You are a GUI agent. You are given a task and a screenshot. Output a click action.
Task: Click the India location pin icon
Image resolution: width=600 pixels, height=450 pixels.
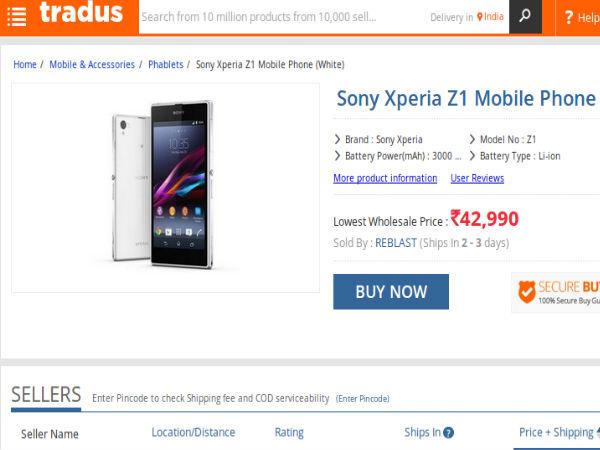coord(480,17)
